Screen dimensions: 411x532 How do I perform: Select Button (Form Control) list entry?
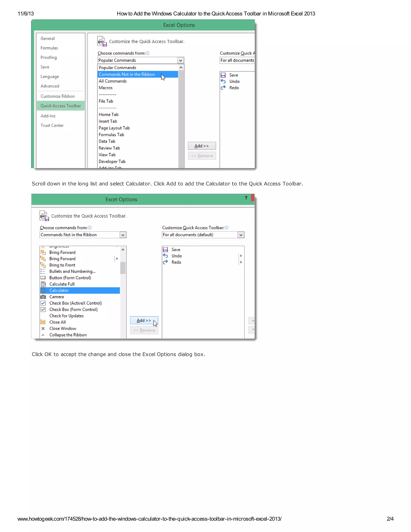pos(70,278)
